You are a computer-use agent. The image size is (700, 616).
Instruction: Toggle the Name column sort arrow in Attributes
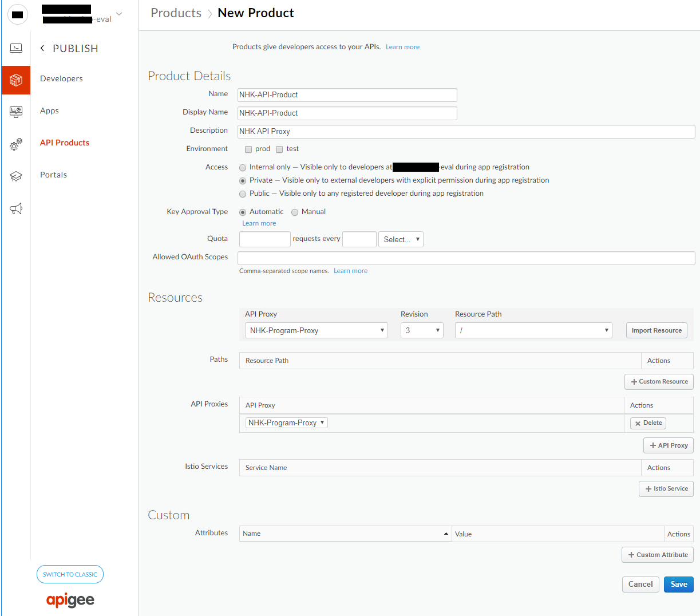(x=446, y=534)
